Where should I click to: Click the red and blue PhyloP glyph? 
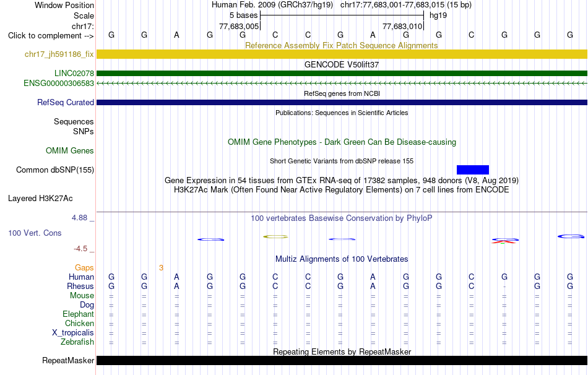tap(504, 241)
